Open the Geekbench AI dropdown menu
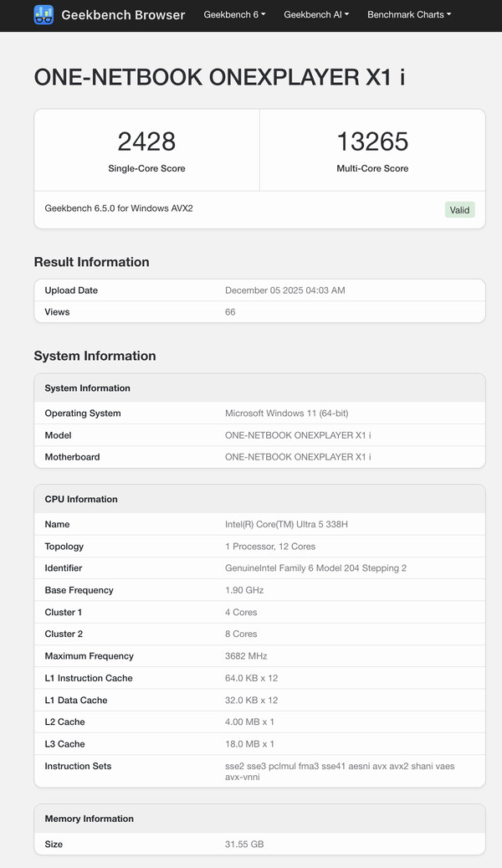Image resolution: width=502 pixels, height=868 pixels. click(315, 15)
